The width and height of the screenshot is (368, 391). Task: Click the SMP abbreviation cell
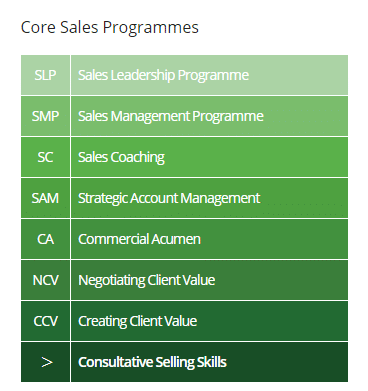(x=45, y=116)
